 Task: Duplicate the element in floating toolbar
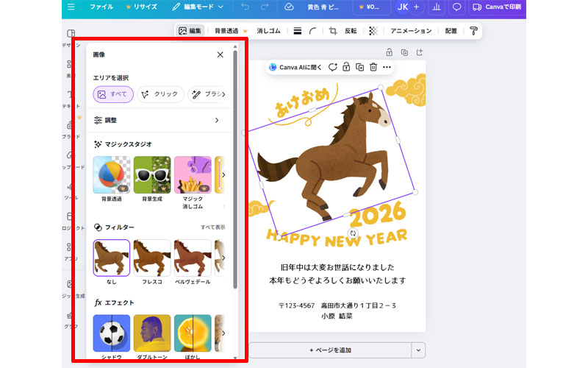(x=359, y=67)
